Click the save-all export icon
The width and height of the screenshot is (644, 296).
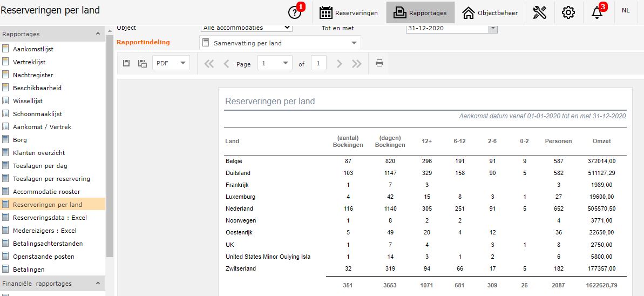[x=143, y=63]
